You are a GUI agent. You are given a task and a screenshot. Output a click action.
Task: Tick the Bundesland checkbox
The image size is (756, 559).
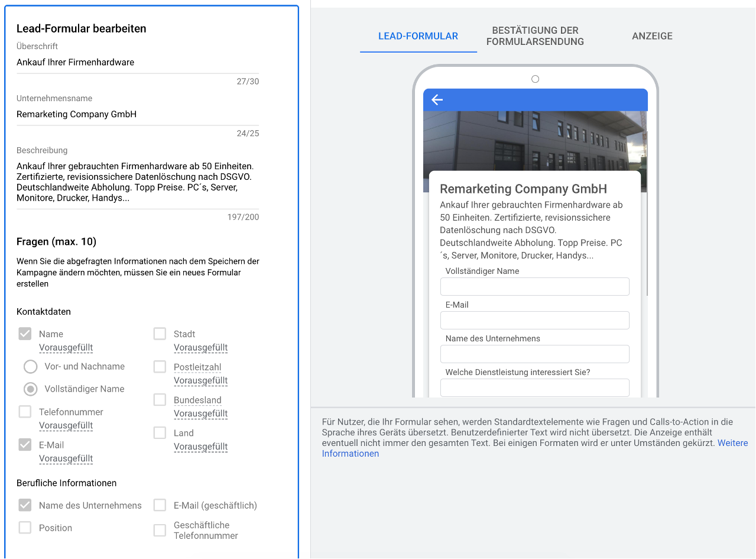pyautogui.click(x=160, y=400)
